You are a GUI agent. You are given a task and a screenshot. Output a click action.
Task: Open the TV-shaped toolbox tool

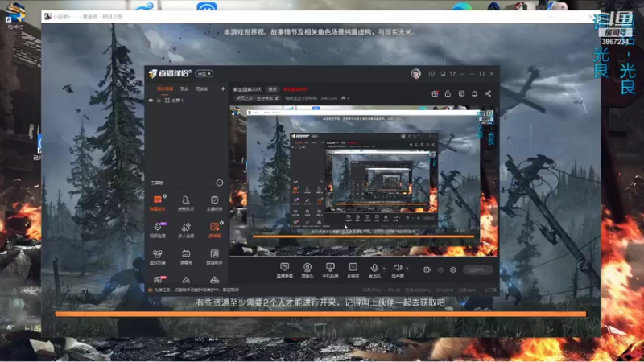[x=186, y=257]
